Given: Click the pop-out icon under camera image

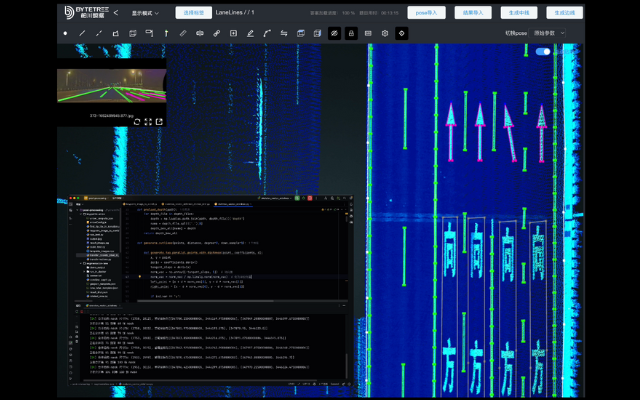Looking at the screenshot, I should [159, 121].
